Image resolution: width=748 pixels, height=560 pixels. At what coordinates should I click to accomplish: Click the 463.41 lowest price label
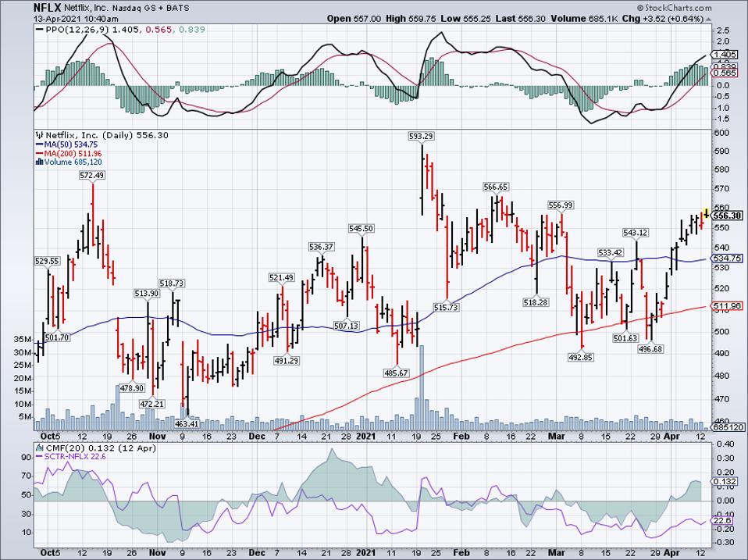point(187,424)
